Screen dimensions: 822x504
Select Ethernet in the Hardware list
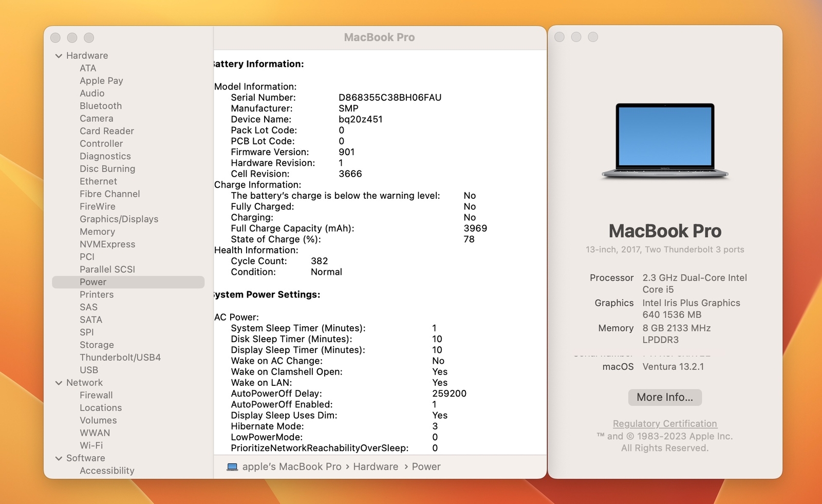98,181
